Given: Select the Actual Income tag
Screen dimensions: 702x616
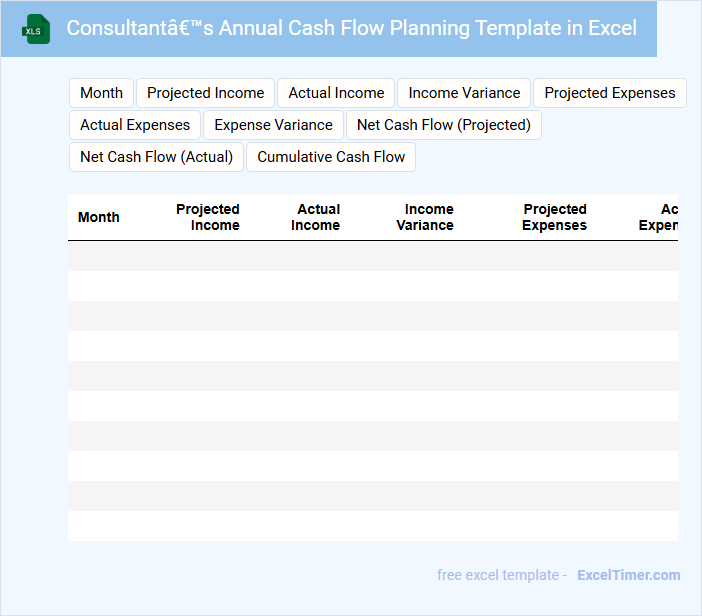Looking at the screenshot, I should (x=336, y=93).
